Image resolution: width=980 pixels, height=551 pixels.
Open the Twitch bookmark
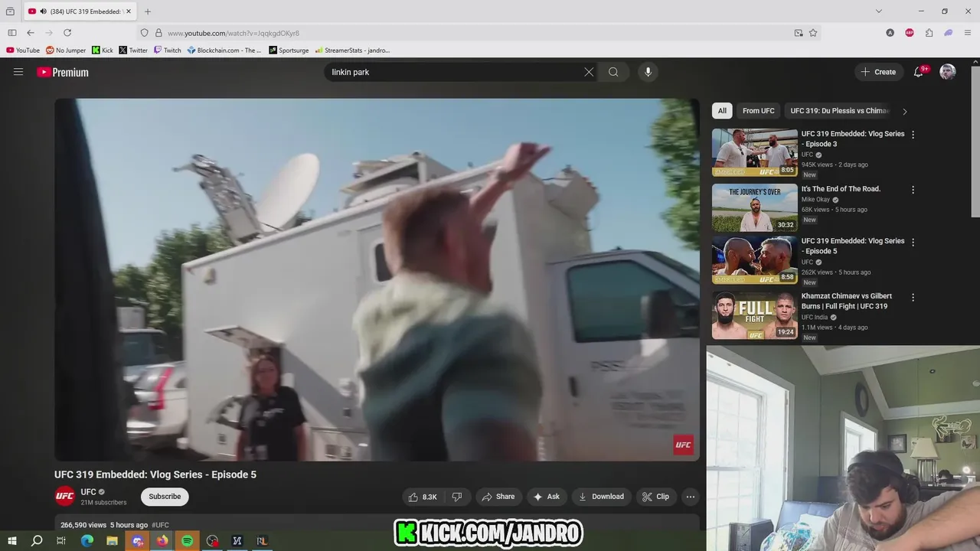[168, 51]
